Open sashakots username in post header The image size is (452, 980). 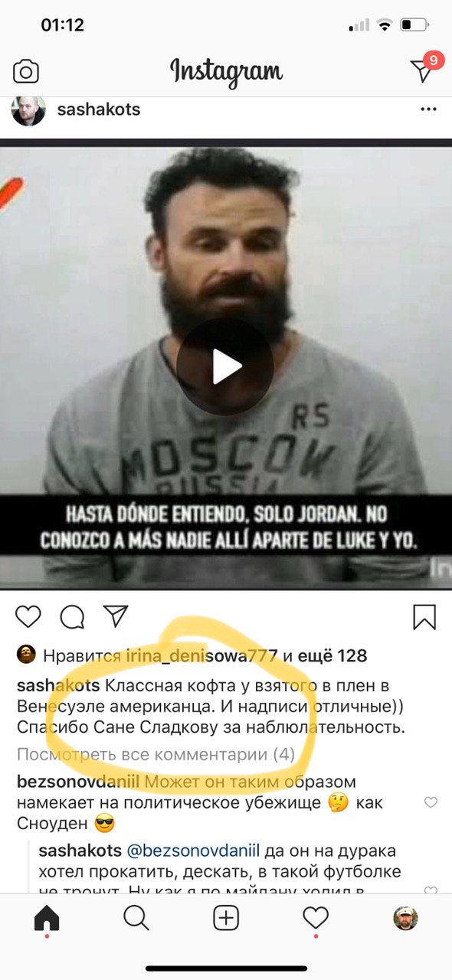[99, 109]
